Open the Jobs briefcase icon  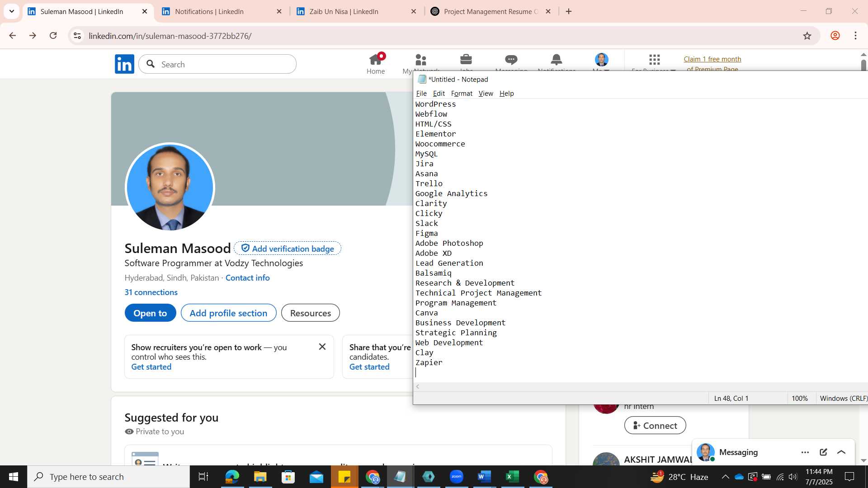pos(466,59)
